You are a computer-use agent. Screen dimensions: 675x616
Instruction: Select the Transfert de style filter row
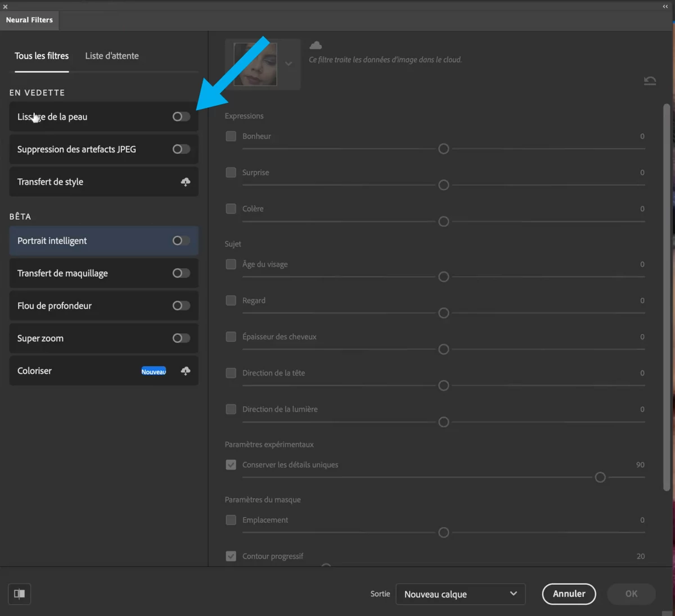[103, 182]
